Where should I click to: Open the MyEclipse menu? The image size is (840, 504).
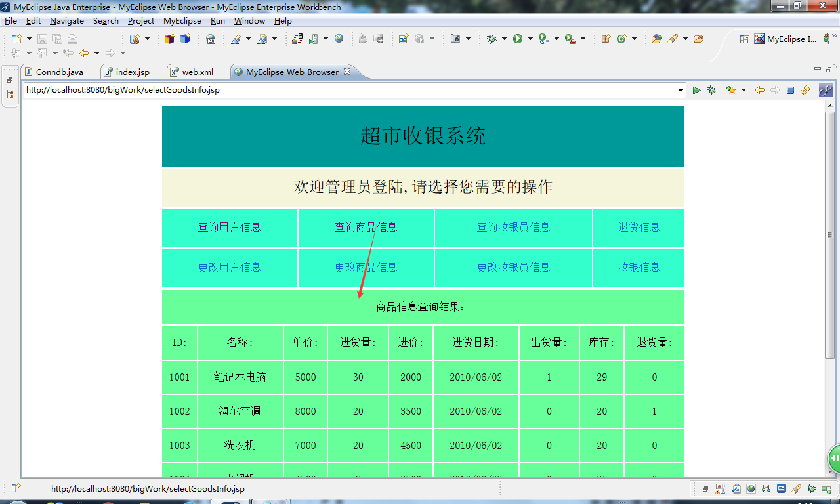tap(182, 21)
